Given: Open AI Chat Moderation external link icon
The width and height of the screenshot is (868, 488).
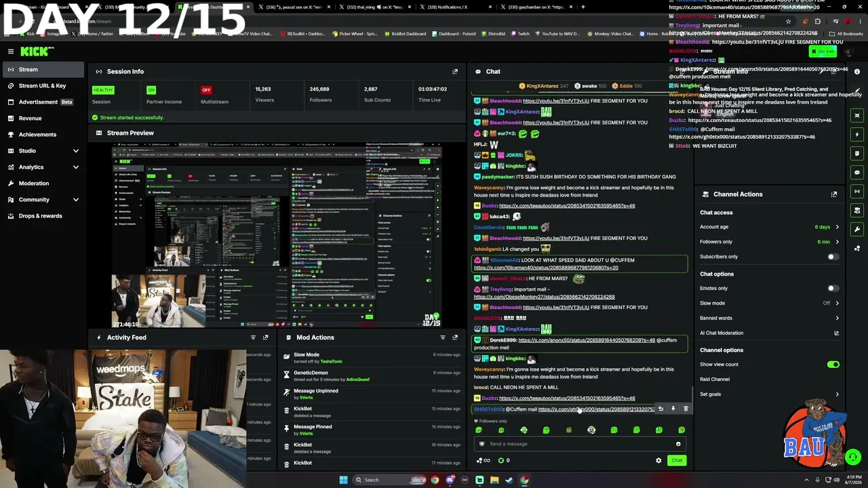Looking at the screenshot, I should (836, 333).
